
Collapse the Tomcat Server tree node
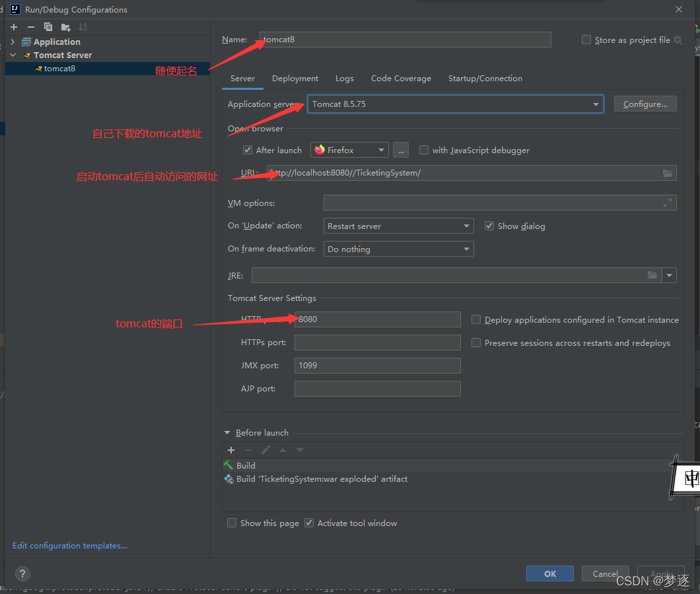[13, 55]
